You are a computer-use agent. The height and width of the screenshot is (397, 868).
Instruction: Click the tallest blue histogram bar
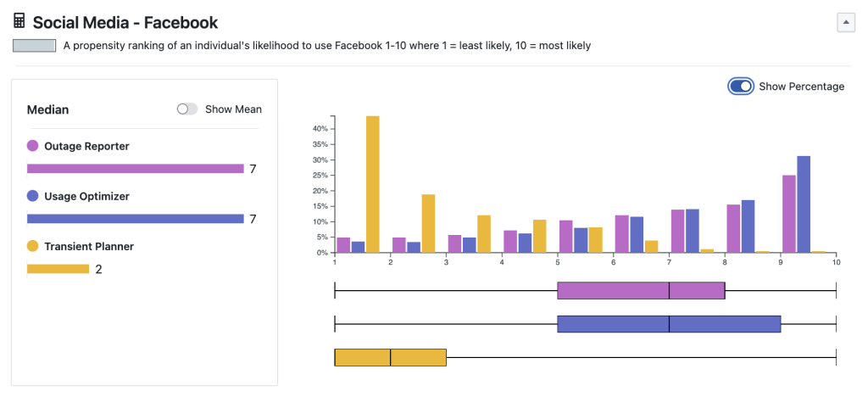coord(804,204)
